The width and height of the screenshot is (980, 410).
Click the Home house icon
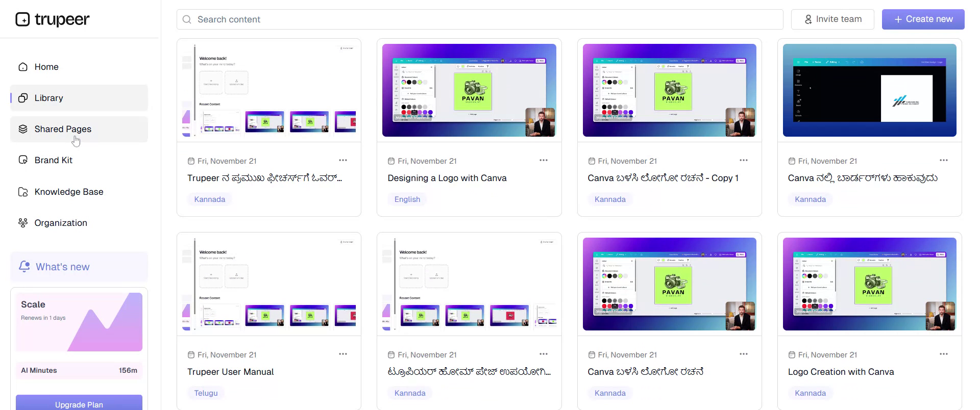point(23,67)
